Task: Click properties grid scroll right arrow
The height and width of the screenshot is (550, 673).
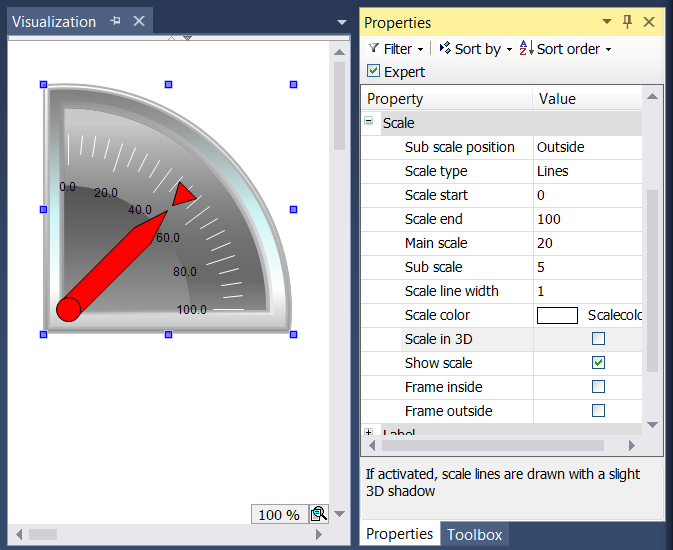Action: pos(631,446)
